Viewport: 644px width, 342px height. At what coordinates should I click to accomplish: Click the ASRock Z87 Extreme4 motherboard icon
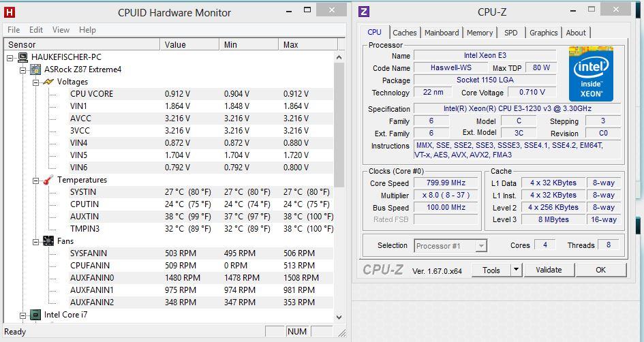35,69
